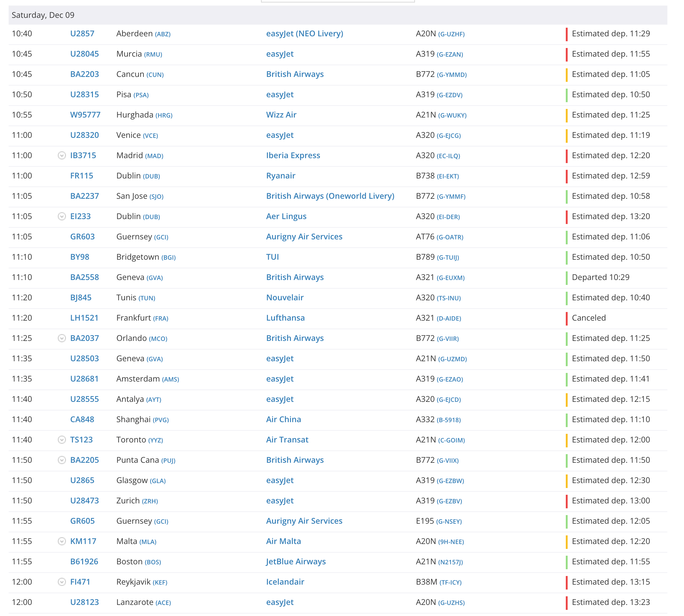Open the TUI airline link
Viewport: 684px width, 616px height.
(x=272, y=257)
